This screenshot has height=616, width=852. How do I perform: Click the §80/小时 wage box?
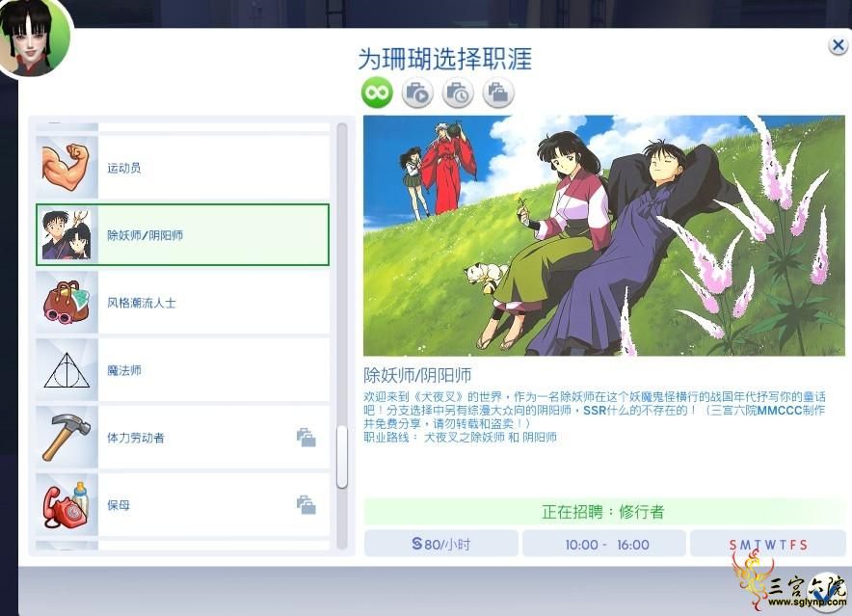440,544
